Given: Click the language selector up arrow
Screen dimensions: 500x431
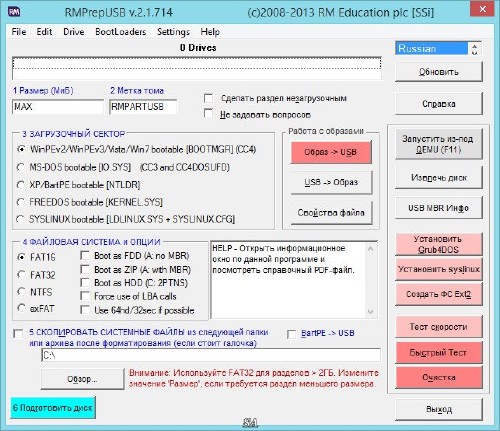Looking at the screenshot, I should [475, 45].
